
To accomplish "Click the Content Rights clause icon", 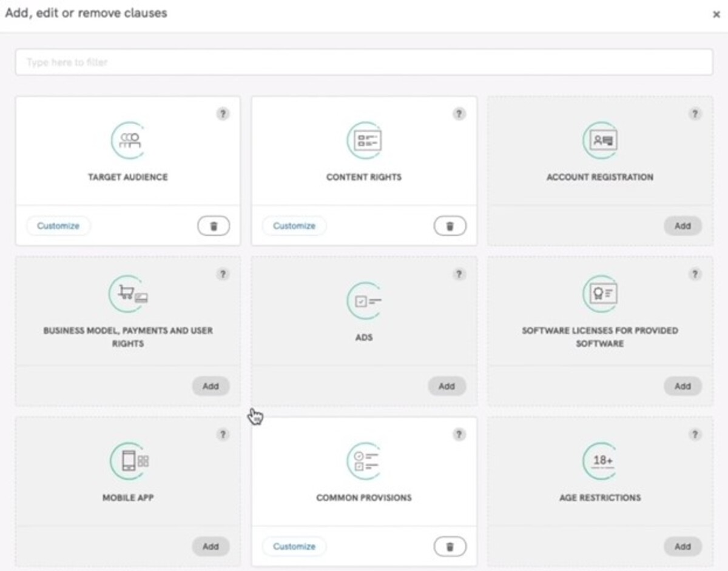I will pyautogui.click(x=364, y=141).
